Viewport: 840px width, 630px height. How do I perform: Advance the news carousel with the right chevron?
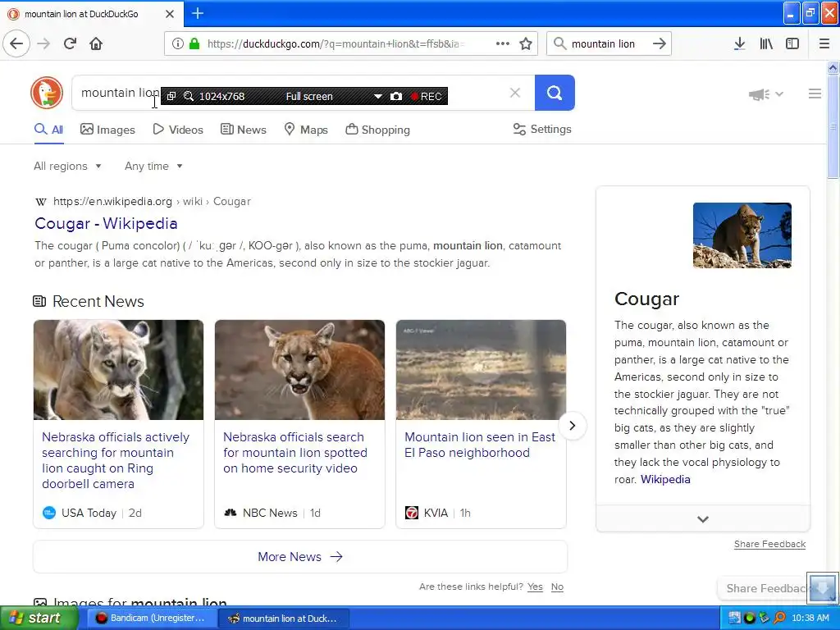572,426
